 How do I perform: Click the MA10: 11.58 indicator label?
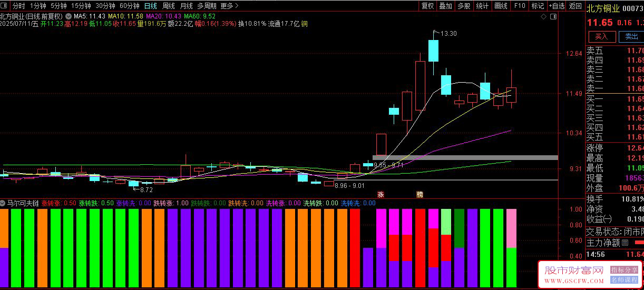click(125, 16)
